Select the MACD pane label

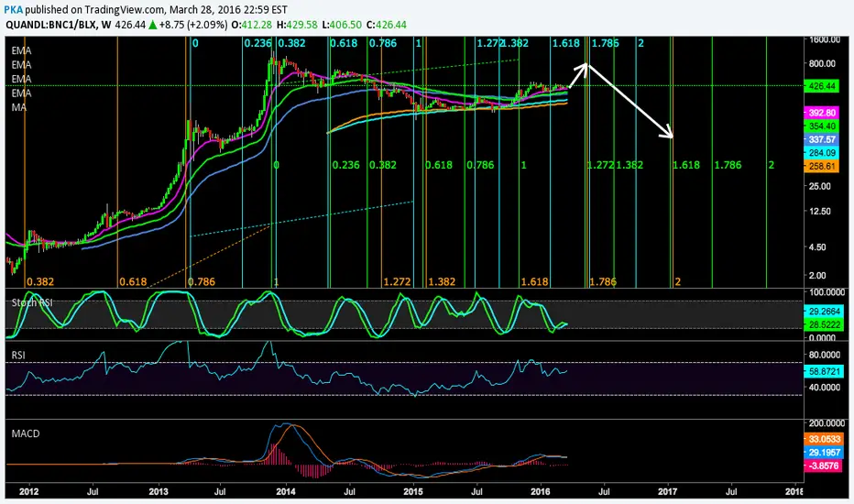click(x=26, y=433)
